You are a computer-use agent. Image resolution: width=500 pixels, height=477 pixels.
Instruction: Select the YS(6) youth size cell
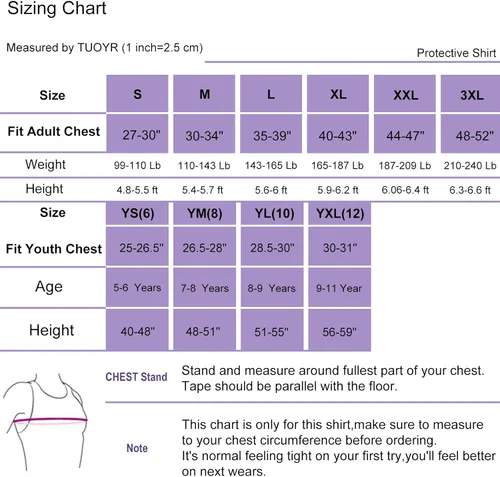[137, 213]
